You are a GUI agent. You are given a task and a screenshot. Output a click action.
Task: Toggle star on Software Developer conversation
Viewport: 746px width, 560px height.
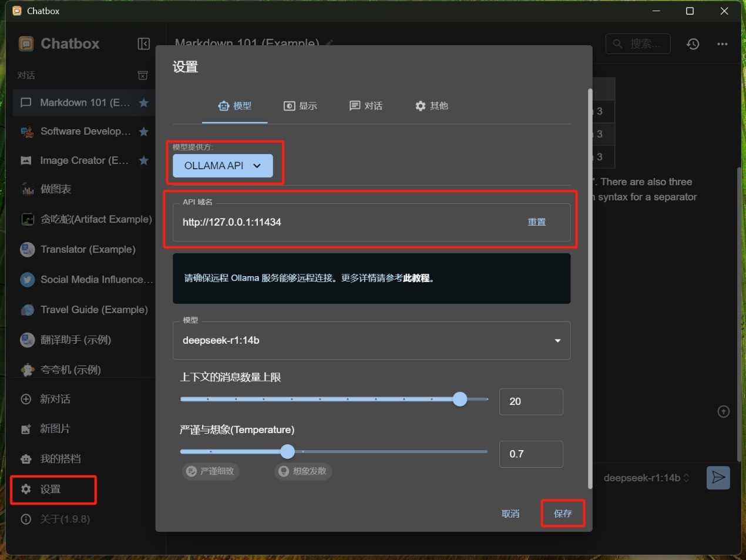143,132
